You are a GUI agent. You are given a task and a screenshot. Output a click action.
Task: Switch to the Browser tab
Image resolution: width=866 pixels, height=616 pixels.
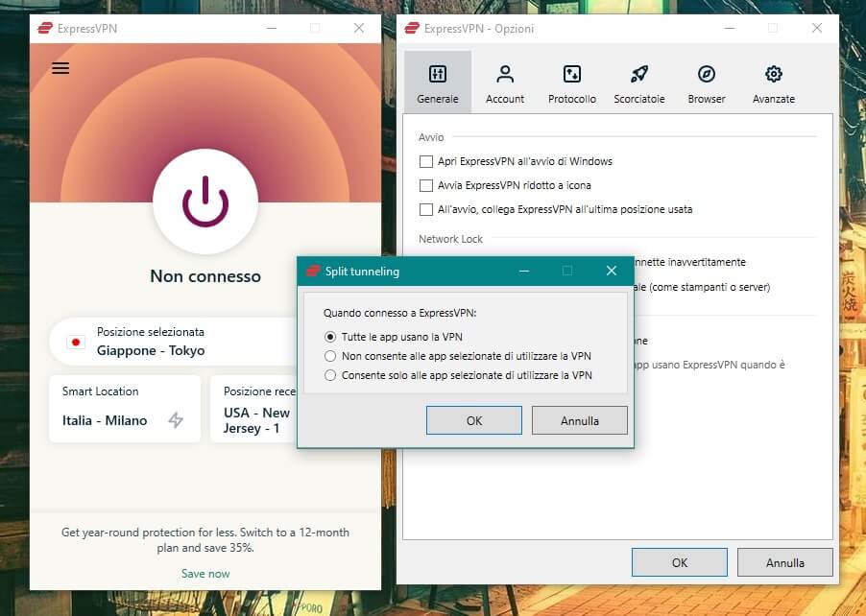707,83
